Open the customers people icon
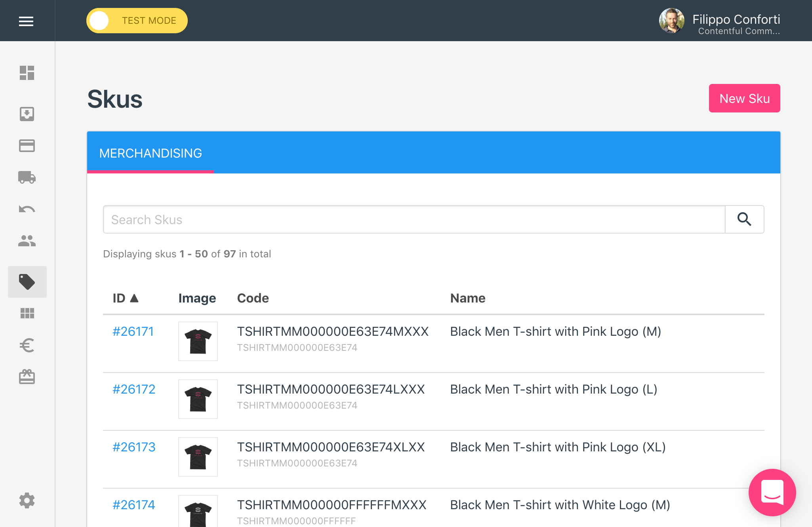The width and height of the screenshot is (812, 527). coord(27,241)
